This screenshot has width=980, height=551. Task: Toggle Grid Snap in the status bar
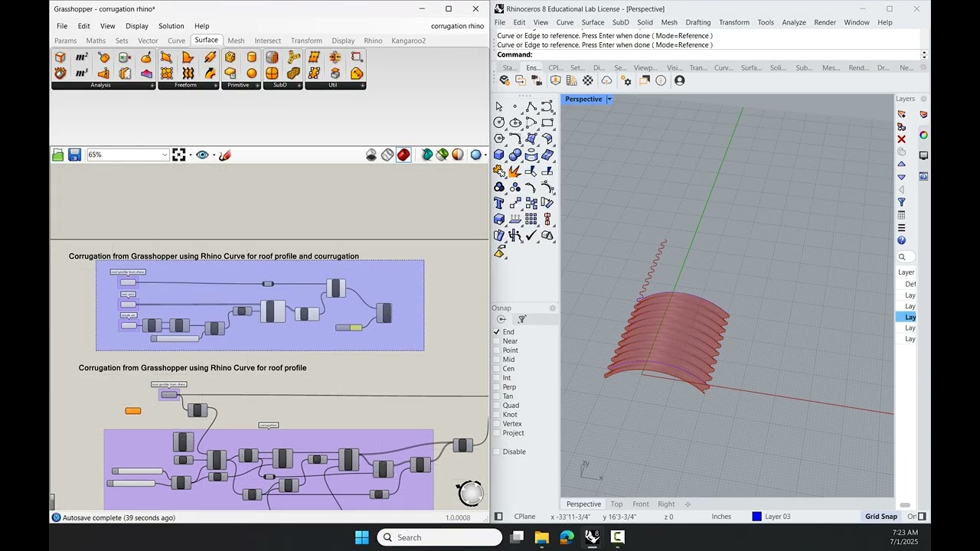pyautogui.click(x=881, y=517)
